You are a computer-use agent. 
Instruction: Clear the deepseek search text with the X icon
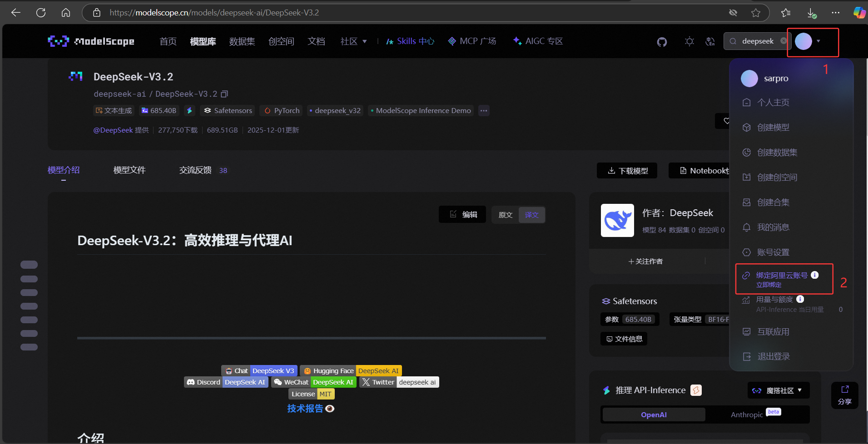pos(784,41)
